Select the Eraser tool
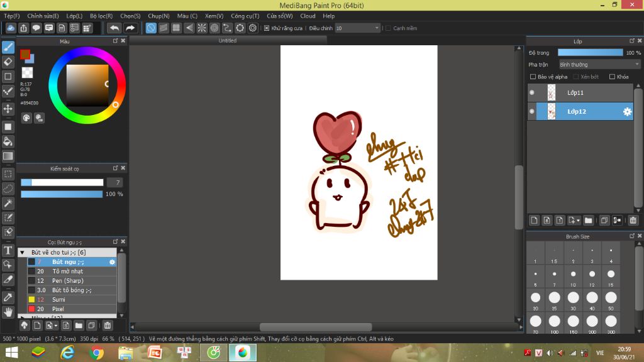Viewport: 644px width, 362px height. pos(8,62)
